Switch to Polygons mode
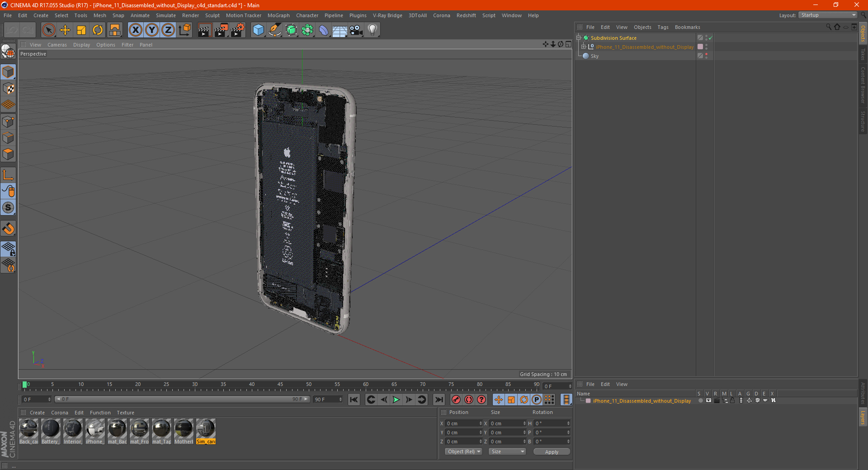868x470 pixels. [8, 154]
